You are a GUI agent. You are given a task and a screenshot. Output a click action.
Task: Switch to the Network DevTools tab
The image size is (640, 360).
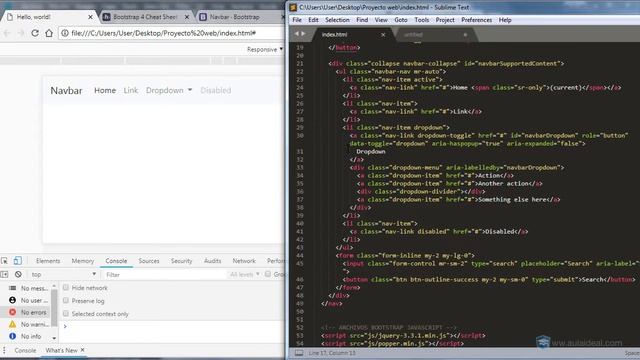coord(244,261)
